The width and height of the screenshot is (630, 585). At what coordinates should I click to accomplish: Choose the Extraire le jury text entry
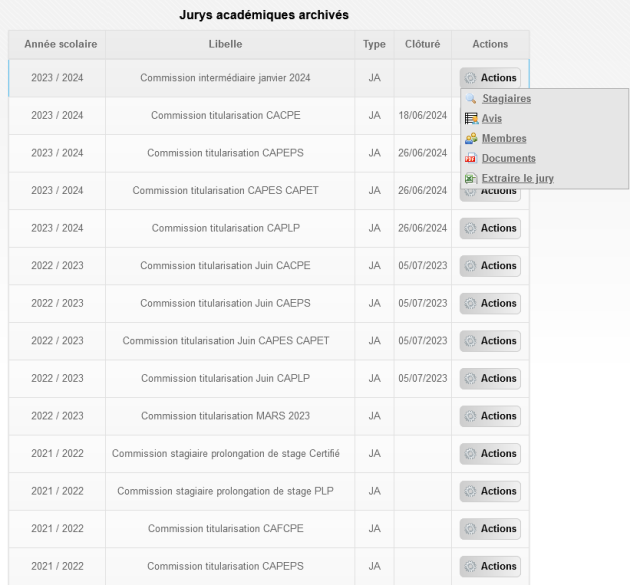pos(517,179)
